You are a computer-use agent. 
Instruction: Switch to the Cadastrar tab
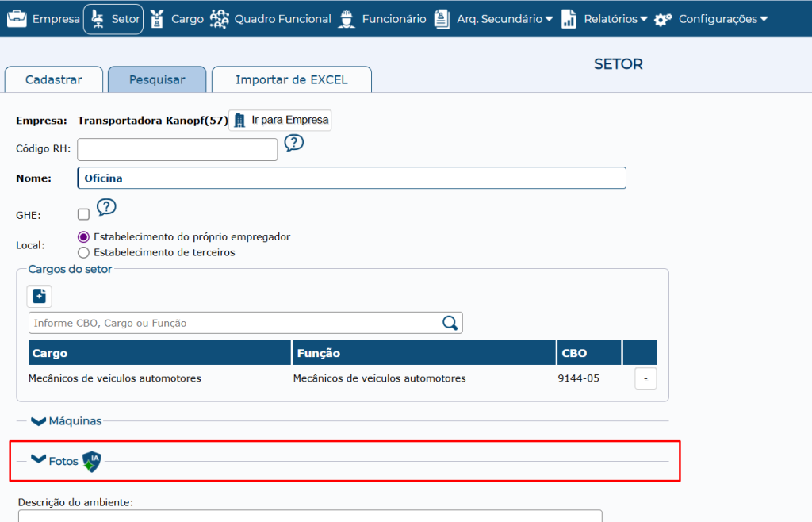(x=52, y=79)
